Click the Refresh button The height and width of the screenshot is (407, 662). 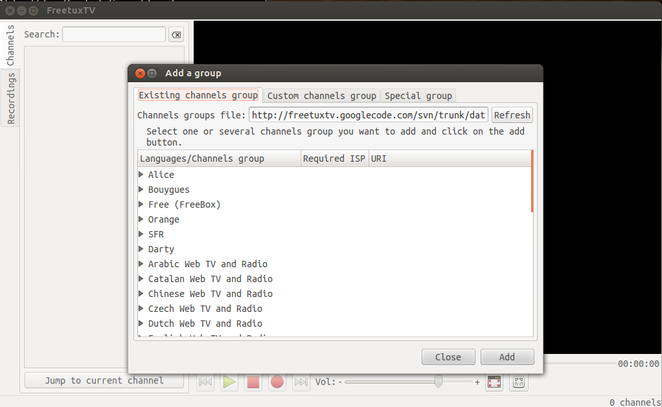pyautogui.click(x=512, y=115)
